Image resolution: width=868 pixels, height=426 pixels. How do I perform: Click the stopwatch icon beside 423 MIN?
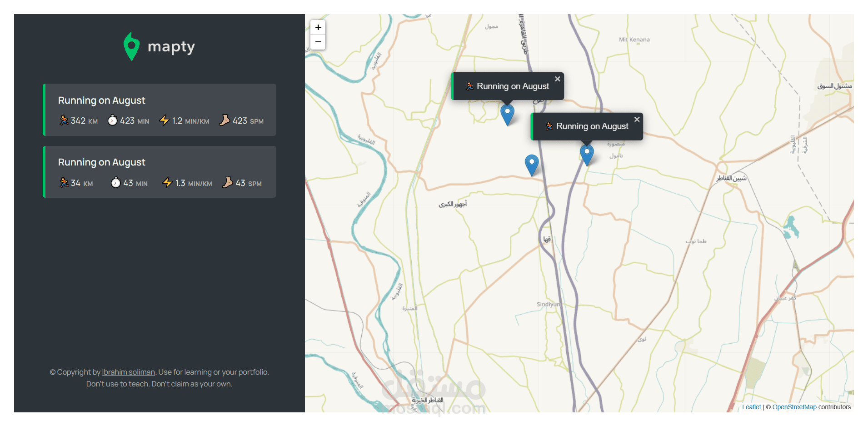[x=112, y=120]
